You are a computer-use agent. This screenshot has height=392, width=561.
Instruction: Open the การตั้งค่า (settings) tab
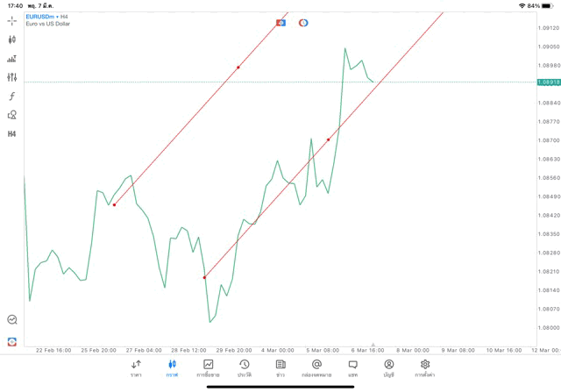425,367
